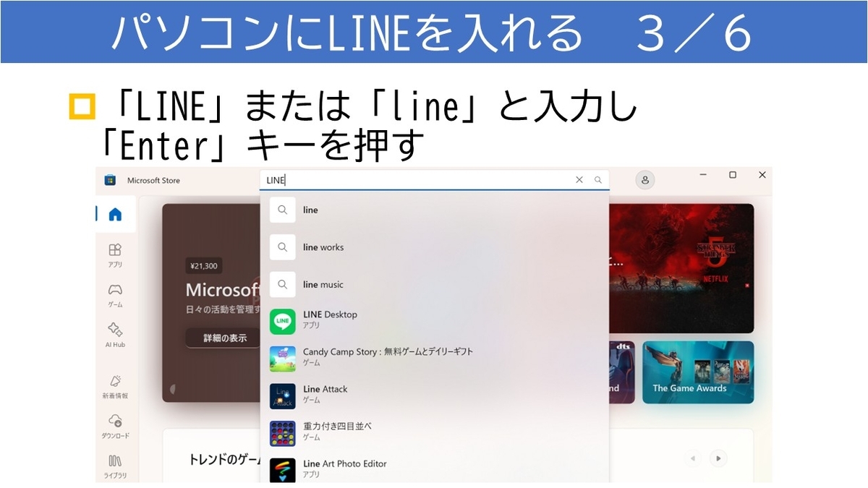Viewport: 868px width, 488px height.
Task: Open the dts promo card
Action: point(622,372)
